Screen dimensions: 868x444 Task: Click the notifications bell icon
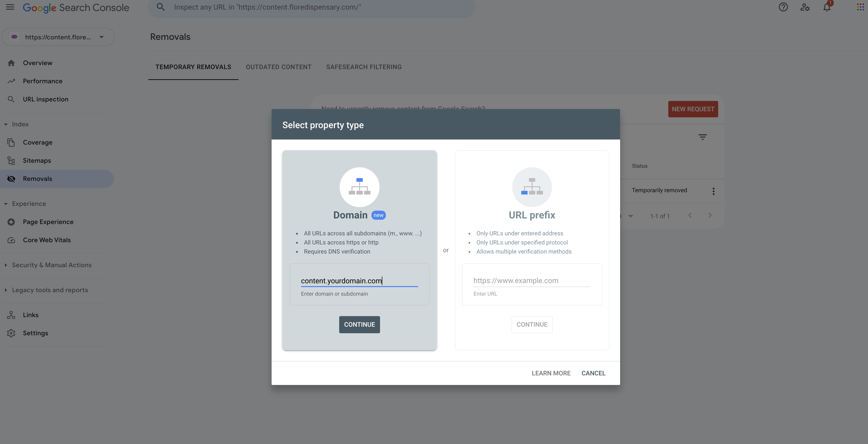[827, 7]
